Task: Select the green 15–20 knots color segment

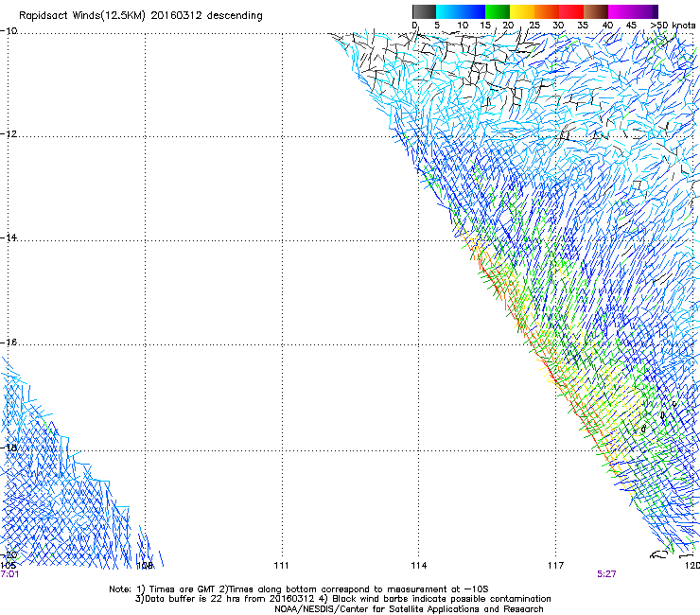Action: [498, 11]
